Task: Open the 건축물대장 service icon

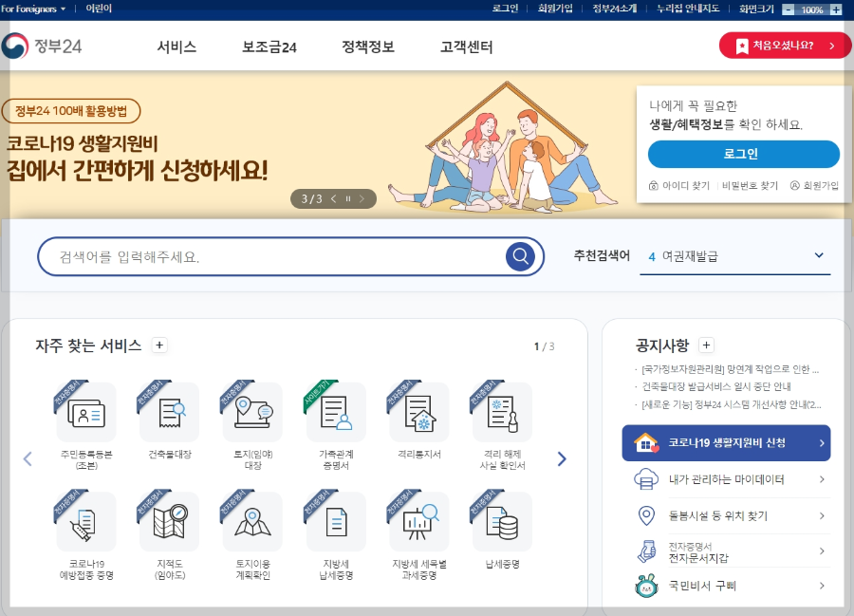Action: click(x=170, y=412)
